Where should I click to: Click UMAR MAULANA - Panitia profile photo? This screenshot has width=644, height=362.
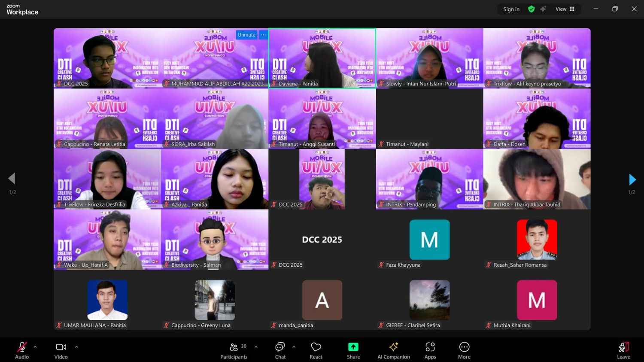click(107, 300)
